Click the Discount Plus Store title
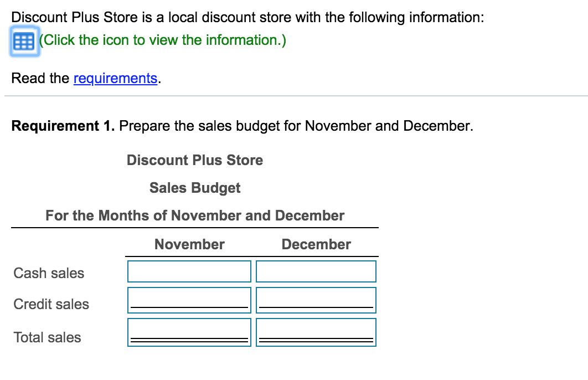 (x=195, y=160)
